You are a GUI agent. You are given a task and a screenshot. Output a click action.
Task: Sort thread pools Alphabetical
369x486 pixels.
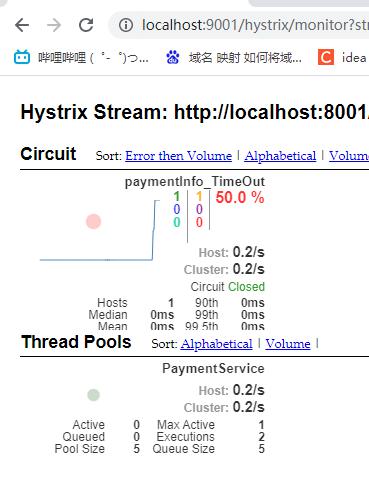[x=216, y=344]
